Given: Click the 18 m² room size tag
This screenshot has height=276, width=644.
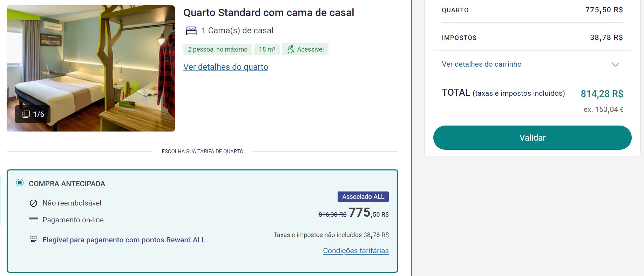Looking at the screenshot, I should (267, 49).
